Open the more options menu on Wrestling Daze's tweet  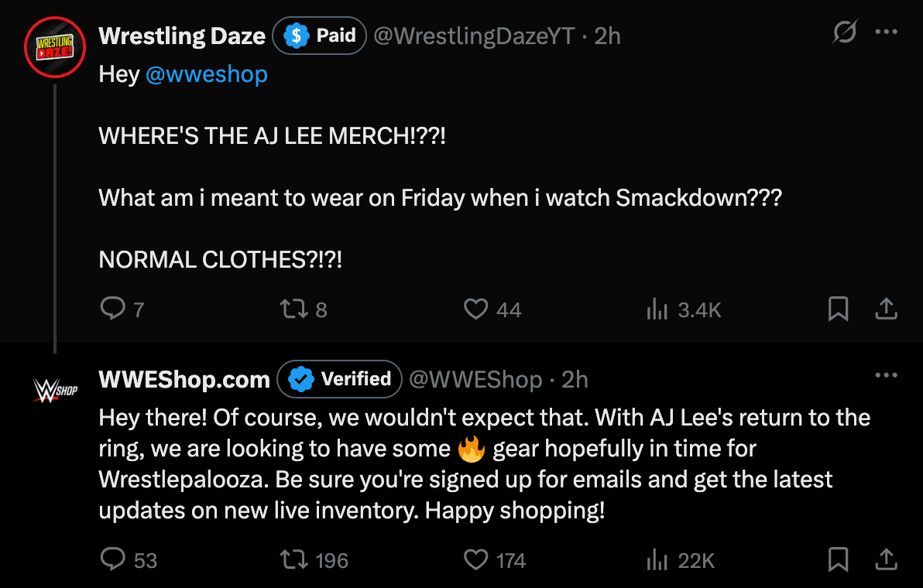tap(887, 32)
